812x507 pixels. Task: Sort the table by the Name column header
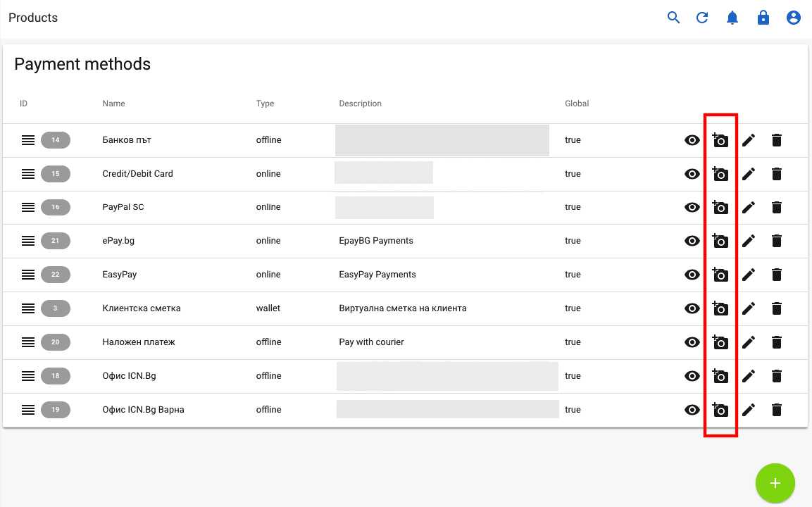113,104
